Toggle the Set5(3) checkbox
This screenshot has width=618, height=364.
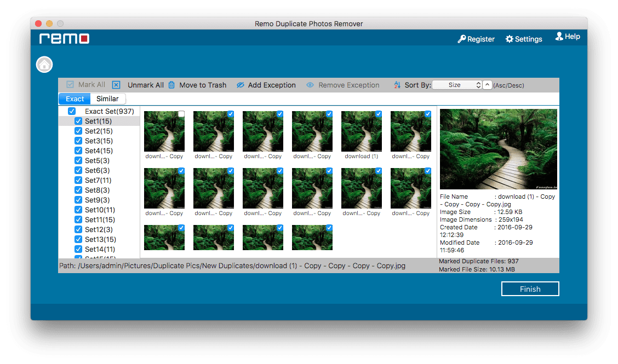78,160
